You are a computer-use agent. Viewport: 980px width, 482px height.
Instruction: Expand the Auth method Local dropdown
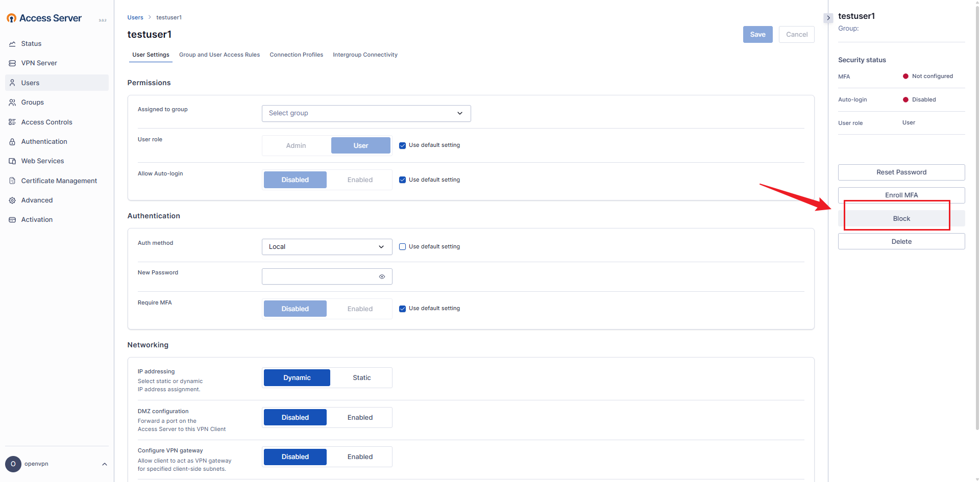click(327, 247)
